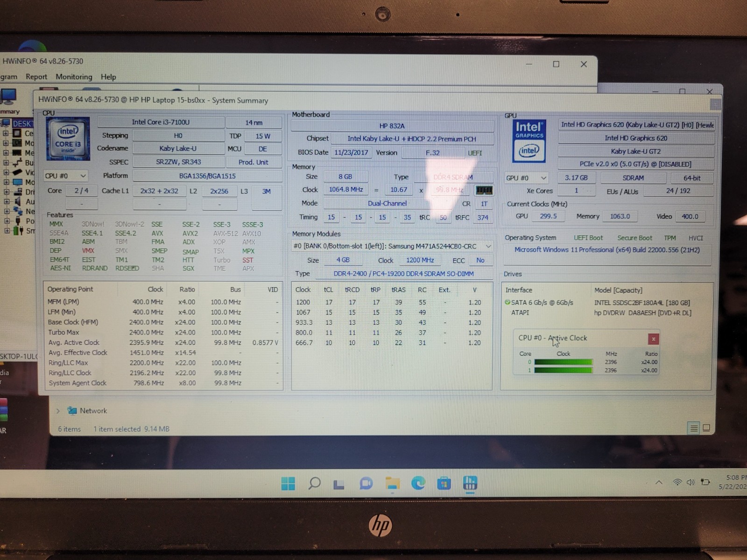Select the central processor chip tree icon
This screenshot has height=560, width=747.
point(17,133)
